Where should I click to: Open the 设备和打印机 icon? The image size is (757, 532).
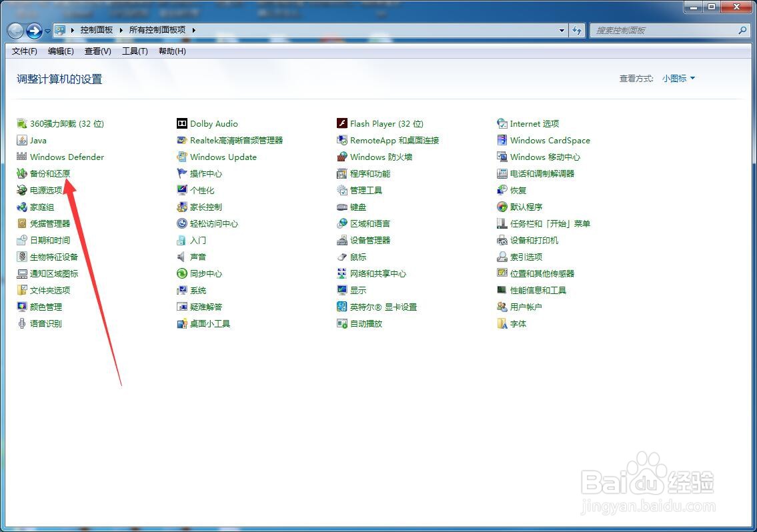click(502, 241)
